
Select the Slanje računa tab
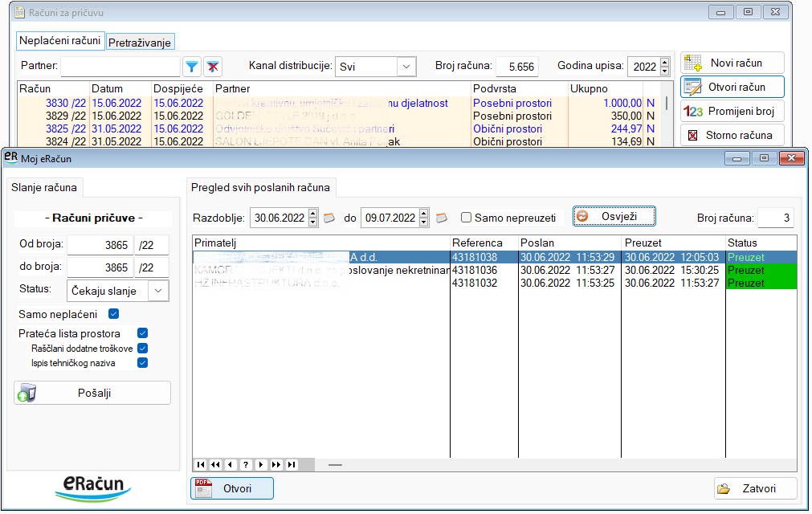[44, 188]
